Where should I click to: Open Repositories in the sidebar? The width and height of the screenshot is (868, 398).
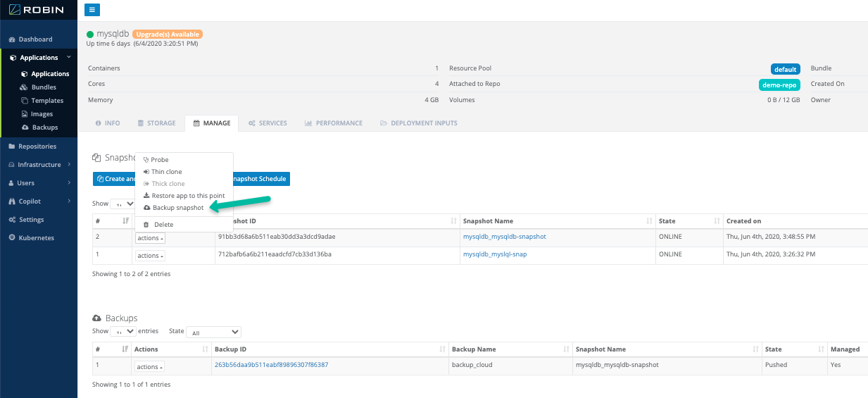(x=37, y=147)
